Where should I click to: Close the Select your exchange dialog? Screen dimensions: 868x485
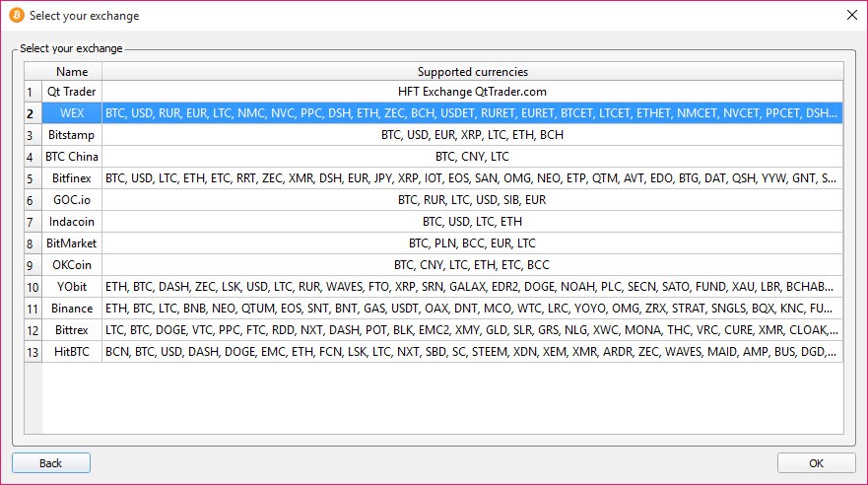852,15
